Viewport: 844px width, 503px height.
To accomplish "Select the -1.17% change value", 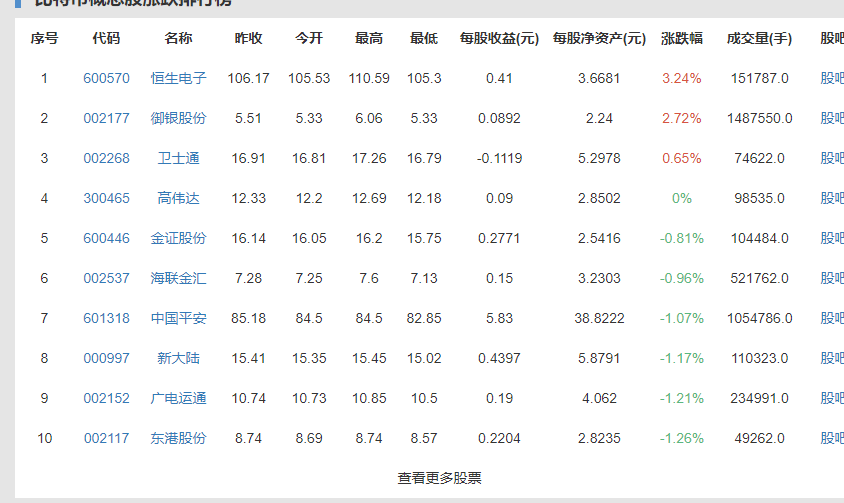I will pyautogui.click(x=681, y=358).
